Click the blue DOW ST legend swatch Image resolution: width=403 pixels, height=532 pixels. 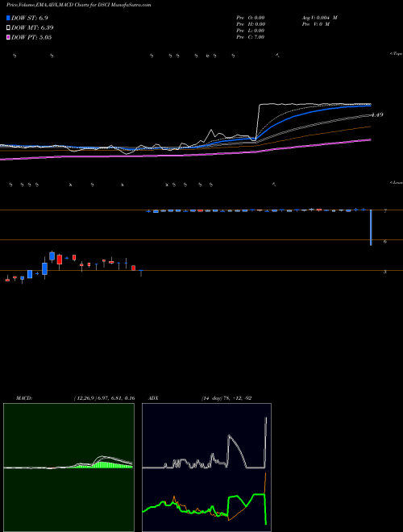[9, 18]
